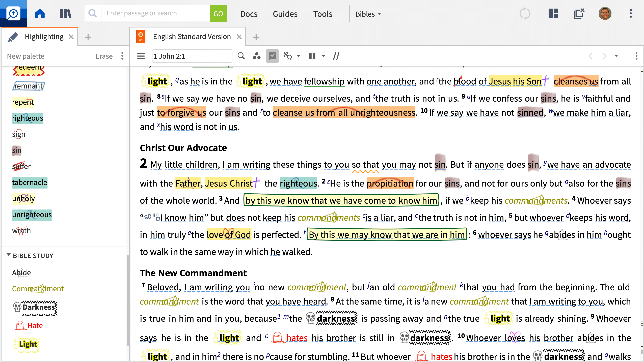Select the wrath highlight style

(21, 231)
